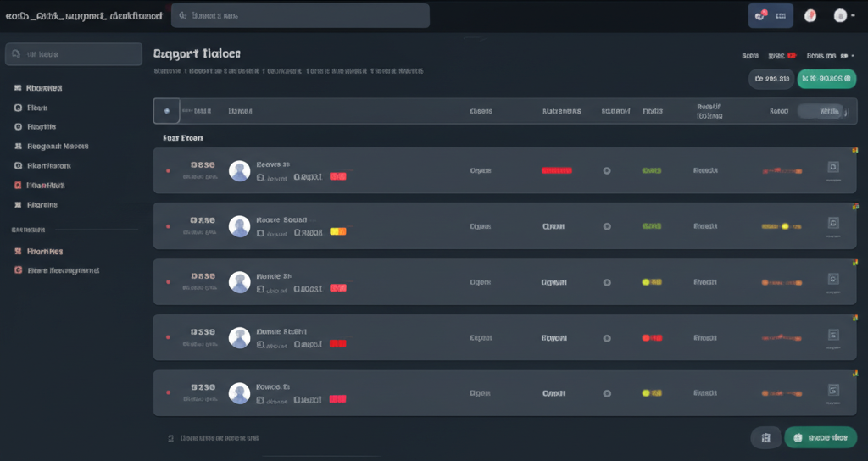Click the magnifier icon in the sidebar search
The width and height of the screenshot is (868, 461).
click(x=16, y=53)
